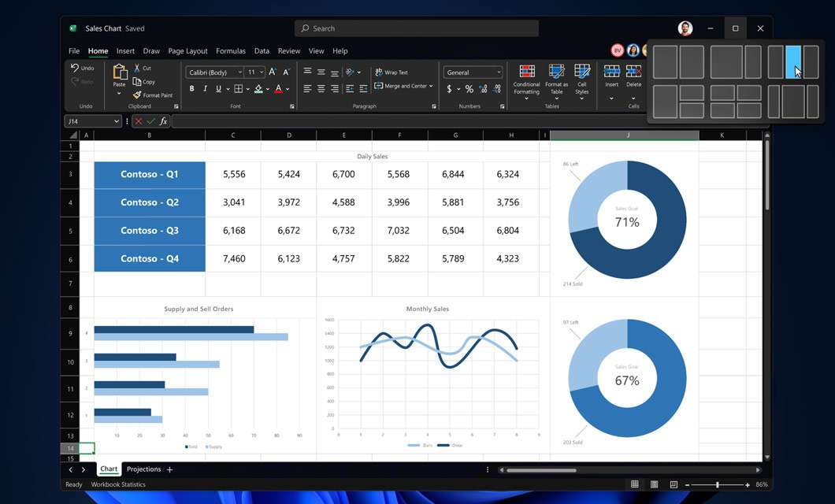835x504 pixels.
Task: Expand the Font Size dropdown
Action: coord(261,72)
